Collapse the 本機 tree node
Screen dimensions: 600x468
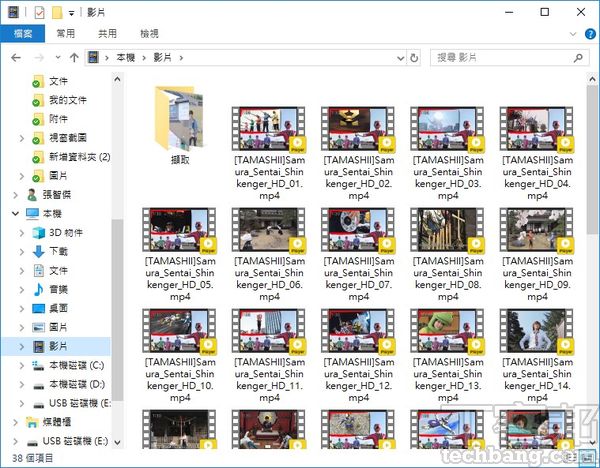pyautogui.click(x=15, y=214)
